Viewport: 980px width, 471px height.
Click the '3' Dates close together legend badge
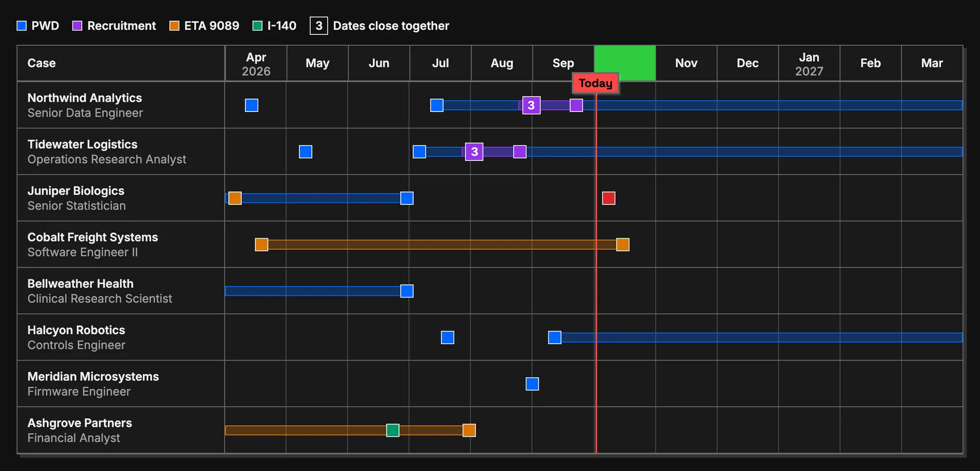tap(319, 26)
